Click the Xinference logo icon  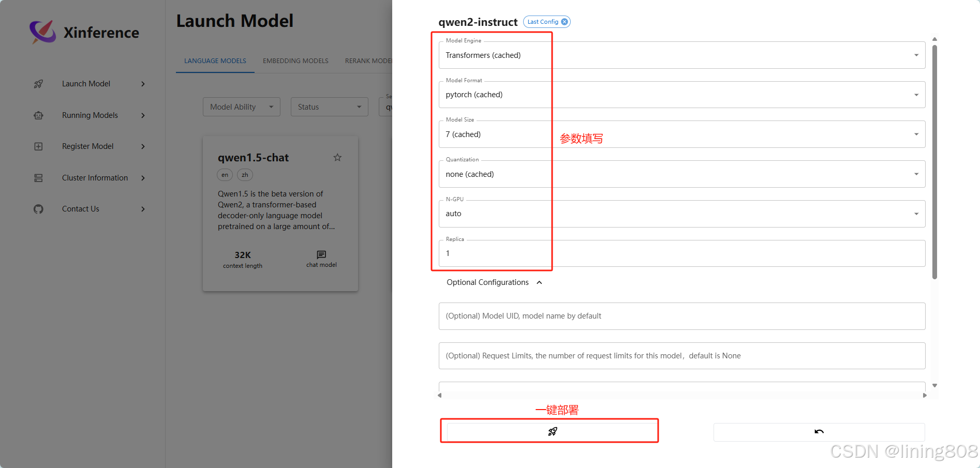point(43,32)
